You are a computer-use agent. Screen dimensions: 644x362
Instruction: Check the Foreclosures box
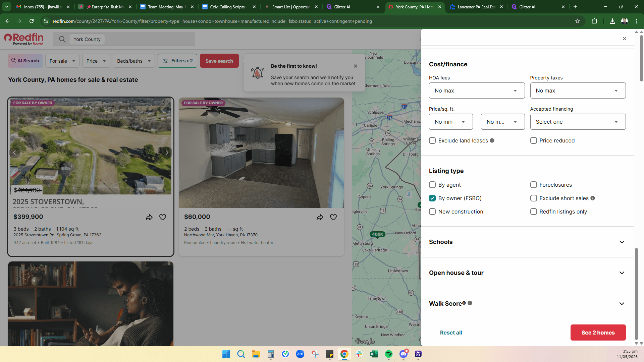point(534,185)
